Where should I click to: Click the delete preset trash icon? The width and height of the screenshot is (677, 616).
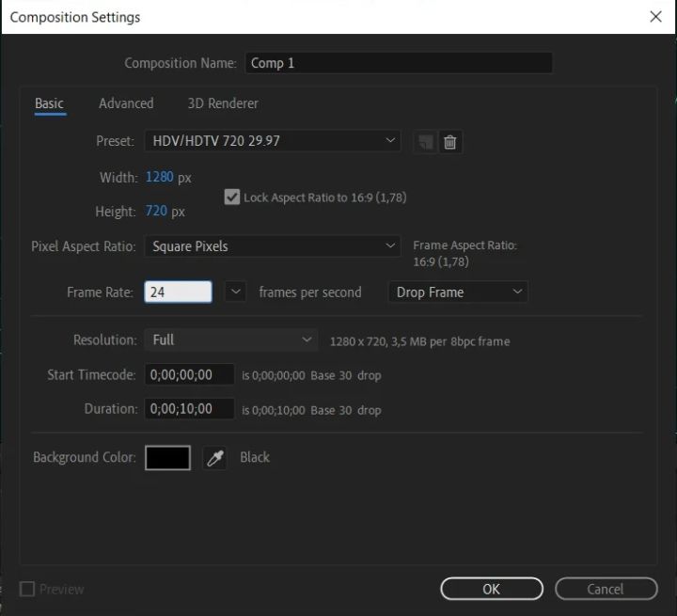coord(450,142)
